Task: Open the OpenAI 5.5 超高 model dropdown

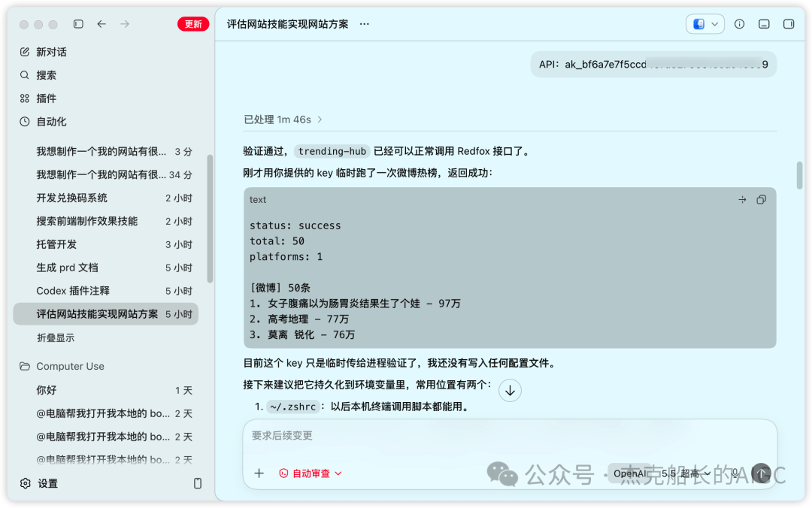Action: pyautogui.click(x=662, y=473)
